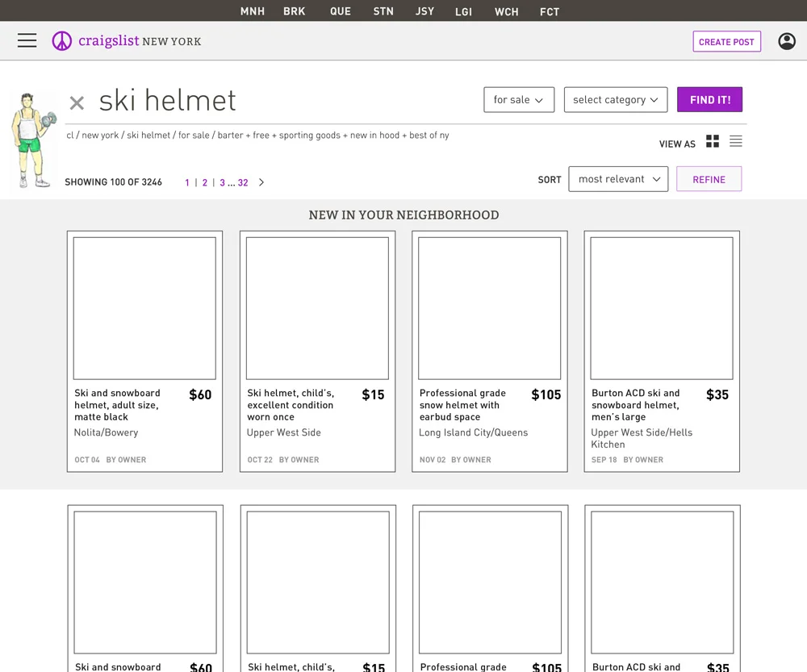Jump to results page 32
807x672 pixels.
pyautogui.click(x=244, y=182)
